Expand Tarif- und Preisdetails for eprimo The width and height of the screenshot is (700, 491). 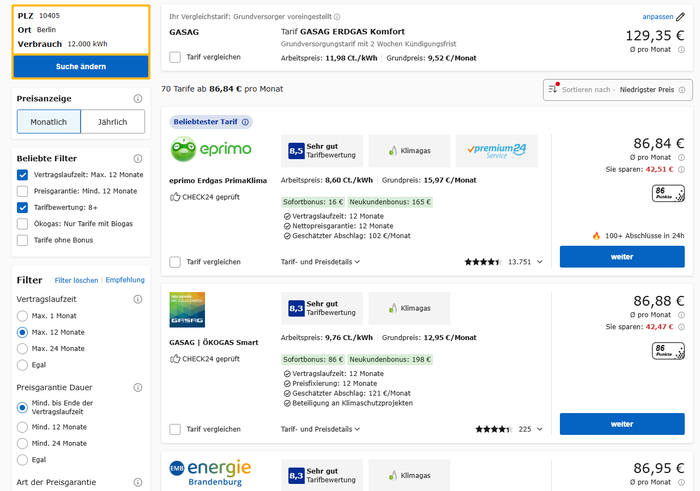(x=320, y=262)
